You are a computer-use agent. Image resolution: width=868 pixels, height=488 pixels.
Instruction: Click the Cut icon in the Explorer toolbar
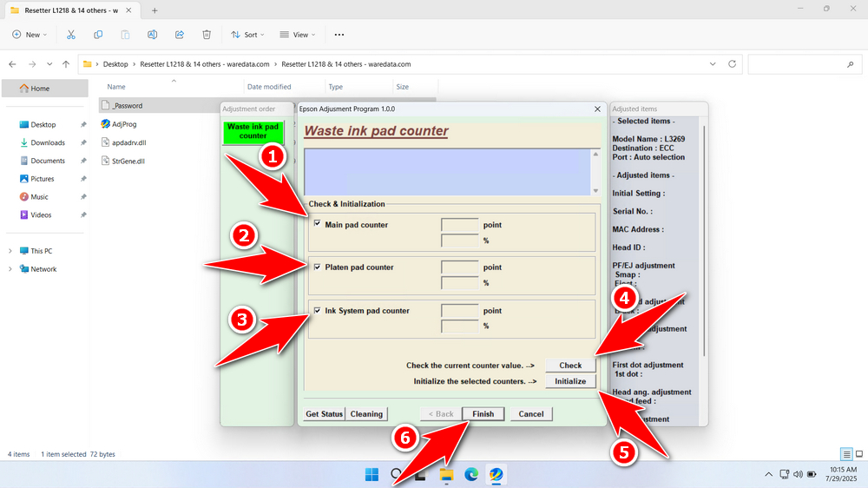(x=71, y=35)
